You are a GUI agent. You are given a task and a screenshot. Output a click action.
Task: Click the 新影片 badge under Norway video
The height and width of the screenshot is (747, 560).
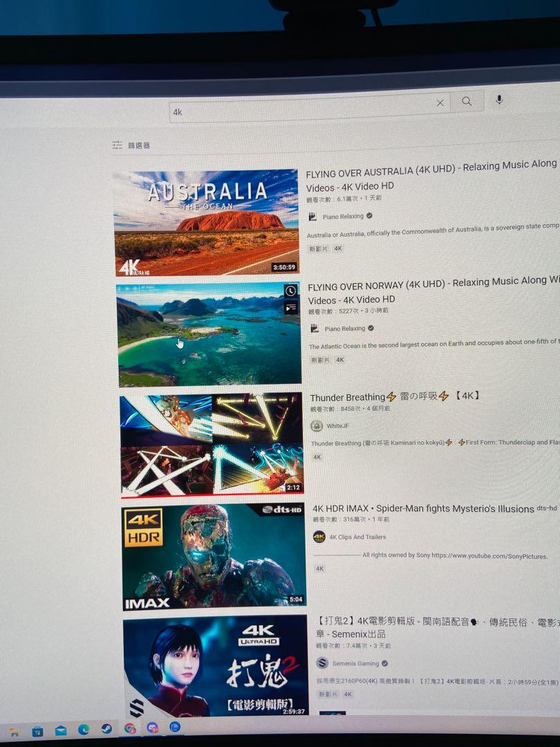[x=321, y=360]
